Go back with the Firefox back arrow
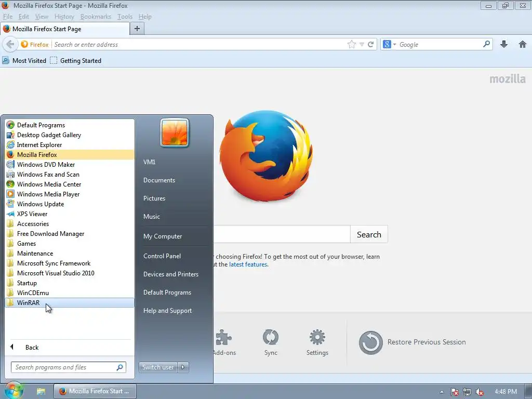 tap(10, 45)
